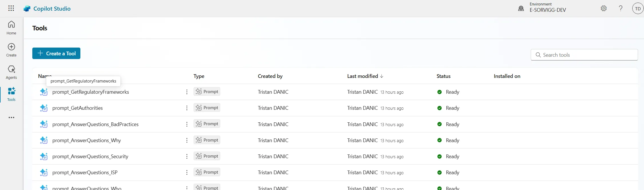Click the prompt_GetAuthorities tool icon
The image size is (644, 190).
pyautogui.click(x=44, y=108)
